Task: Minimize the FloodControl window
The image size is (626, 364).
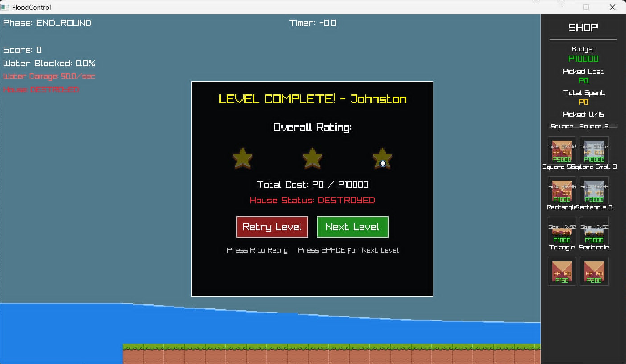Action: pyautogui.click(x=560, y=7)
